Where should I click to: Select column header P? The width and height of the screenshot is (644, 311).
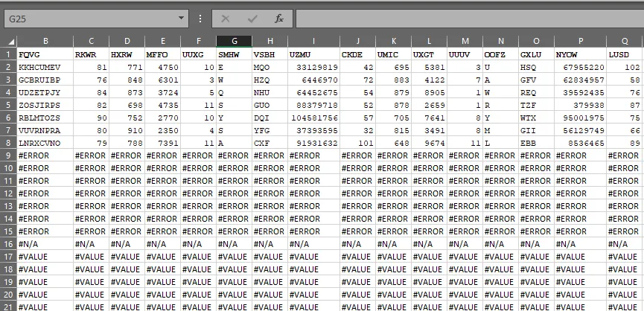[x=580, y=41]
